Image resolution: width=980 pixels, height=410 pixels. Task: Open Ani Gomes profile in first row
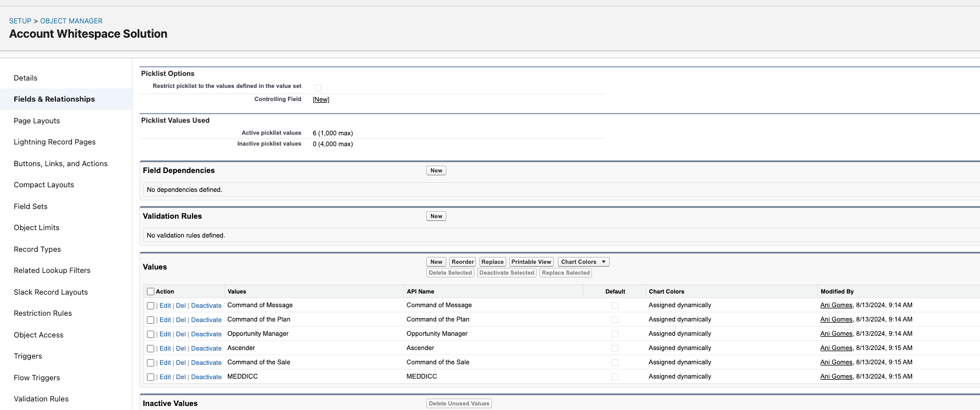tap(836, 306)
